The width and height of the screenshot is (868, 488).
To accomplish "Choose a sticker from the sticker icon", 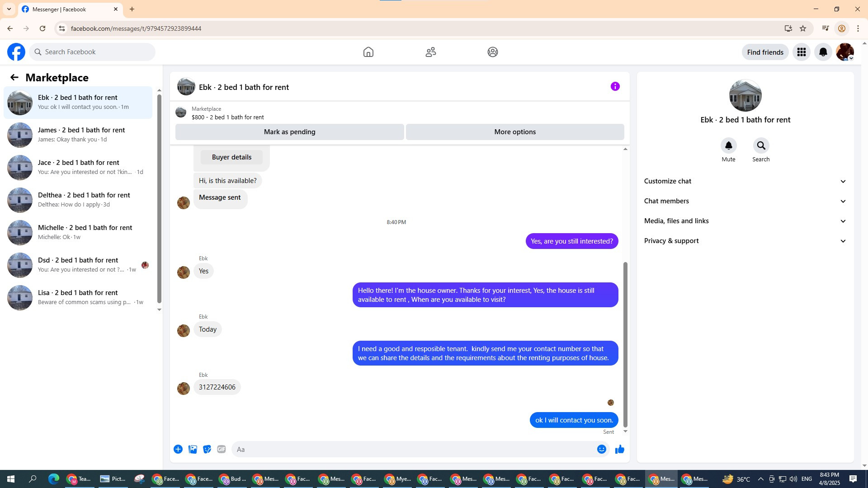I will click(x=207, y=449).
